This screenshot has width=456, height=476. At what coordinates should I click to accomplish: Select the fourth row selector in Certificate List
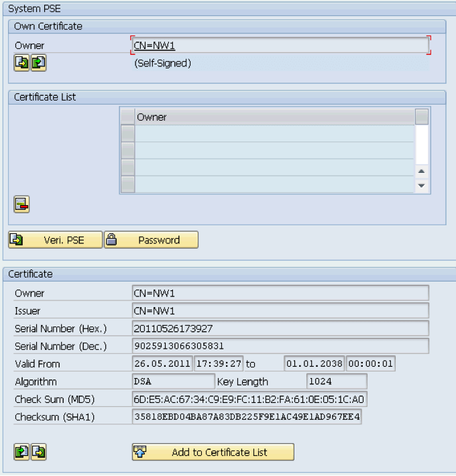coord(127,184)
